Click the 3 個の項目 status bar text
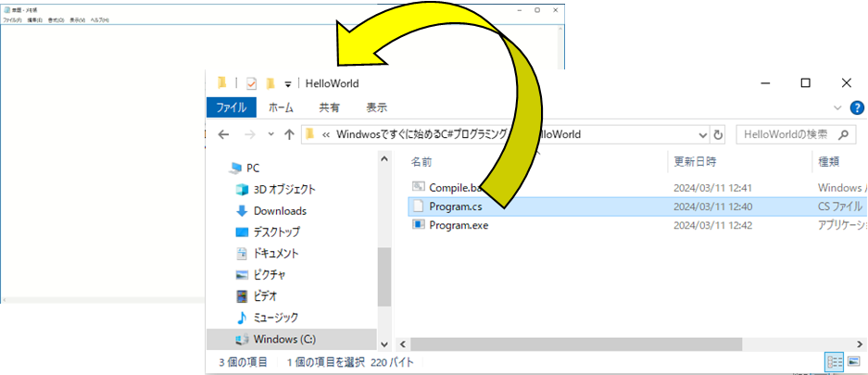Screen dimensions: 868x375 (x=243, y=362)
